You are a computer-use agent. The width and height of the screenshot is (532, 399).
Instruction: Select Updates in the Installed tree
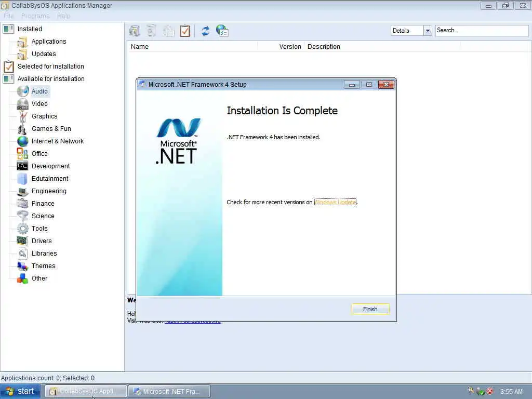tap(44, 54)
